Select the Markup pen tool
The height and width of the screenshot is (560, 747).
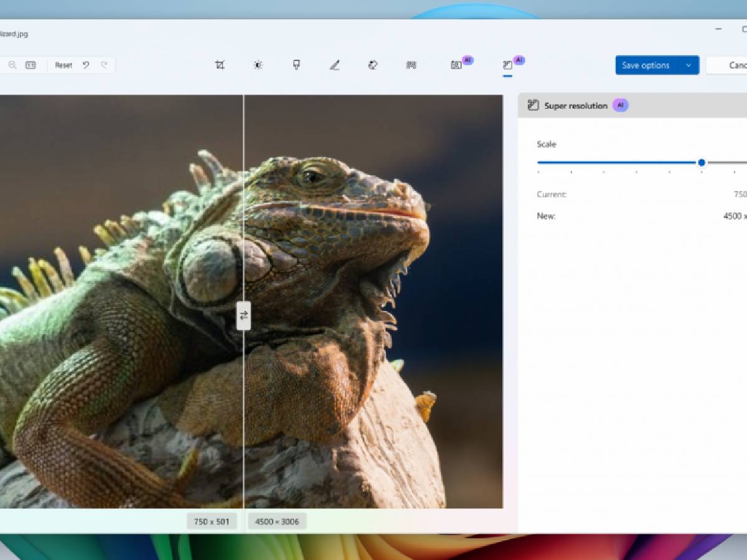pyautogui.click(x=335, y=65)
